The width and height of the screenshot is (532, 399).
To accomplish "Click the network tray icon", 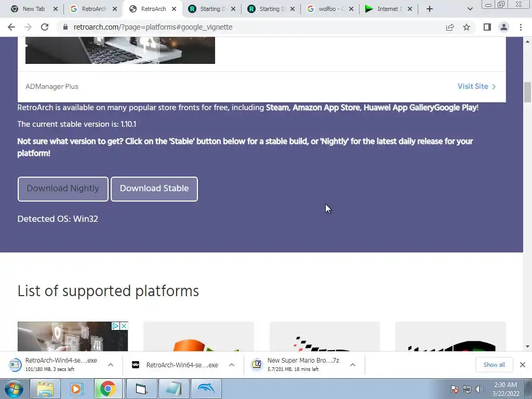I will (467, 389).
